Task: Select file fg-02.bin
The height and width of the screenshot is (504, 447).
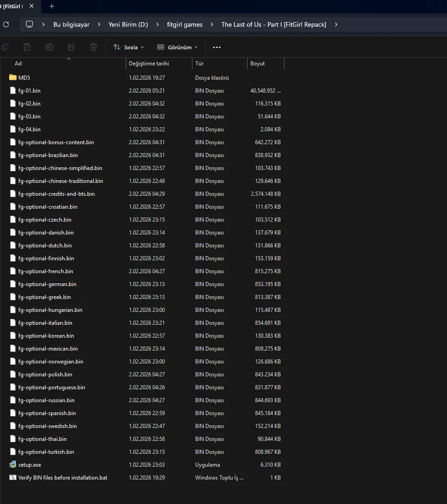Action: (x=29, y=104)
